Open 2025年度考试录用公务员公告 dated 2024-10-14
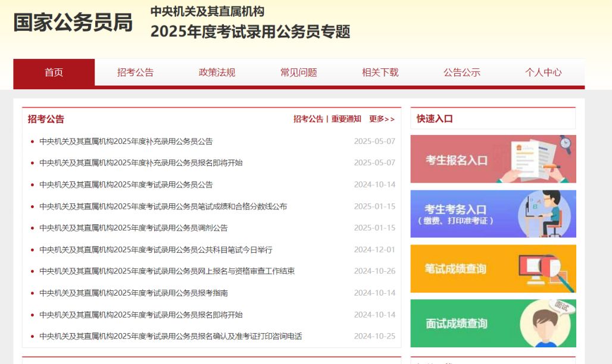Image resolution: width=612 pixels, height=364 pixels. pyautogui.click(x=126, y=184)
